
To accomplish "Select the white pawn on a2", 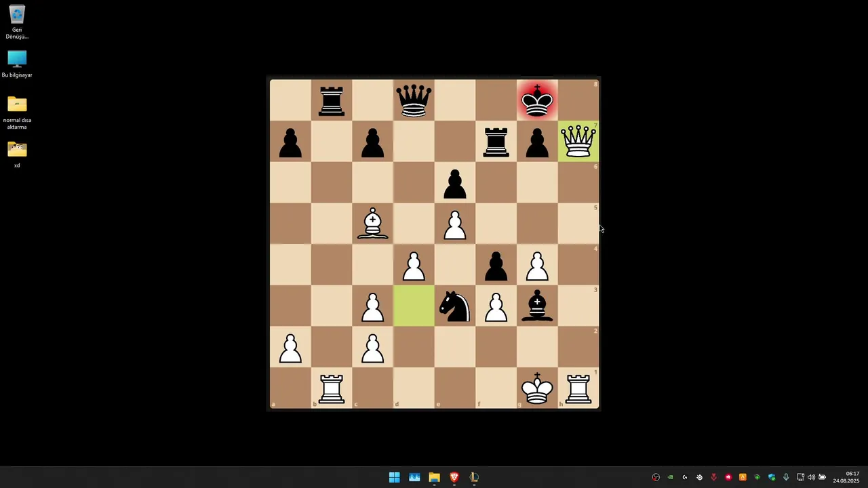I will [290, 348].
